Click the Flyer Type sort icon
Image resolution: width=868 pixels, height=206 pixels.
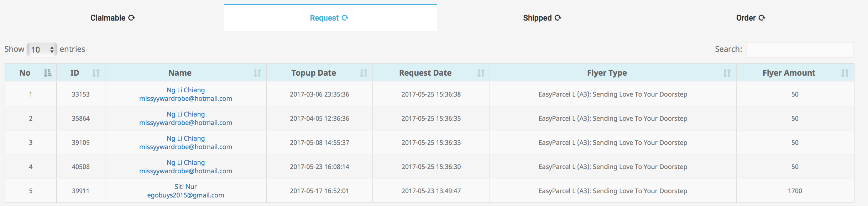point(727,73)
